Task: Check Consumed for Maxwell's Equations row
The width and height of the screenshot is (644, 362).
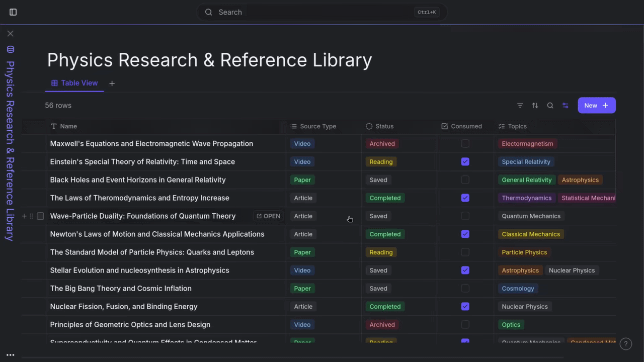Action: pyautogui.click(x=465, y=144)
